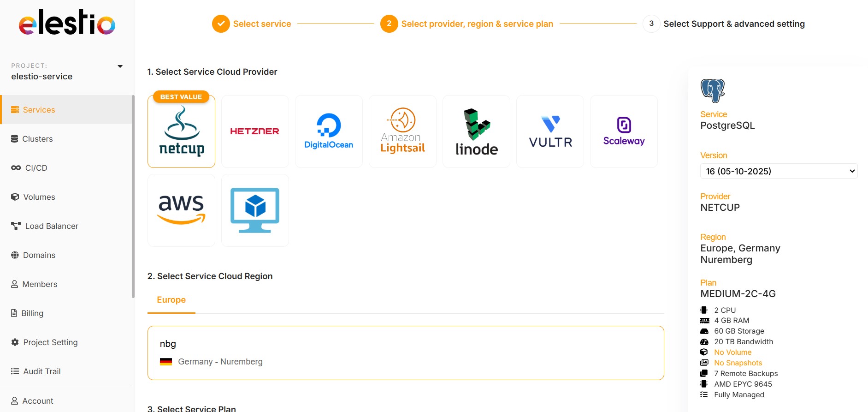Image resolution: width=868 pixels, height=412 pixels.
Task: Choose the Hetzner provider
Action: [x=255, y=131]
